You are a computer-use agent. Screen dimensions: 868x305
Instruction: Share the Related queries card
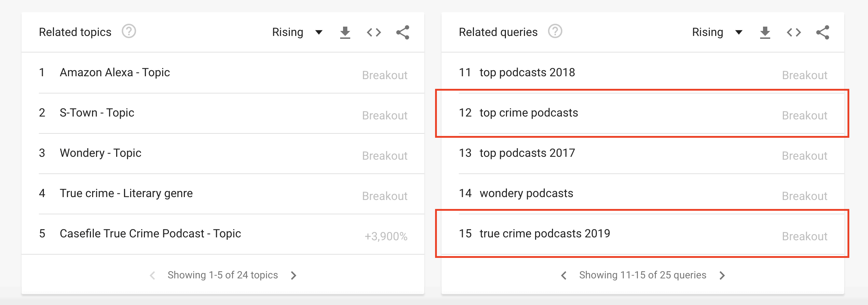pos(823,32)
